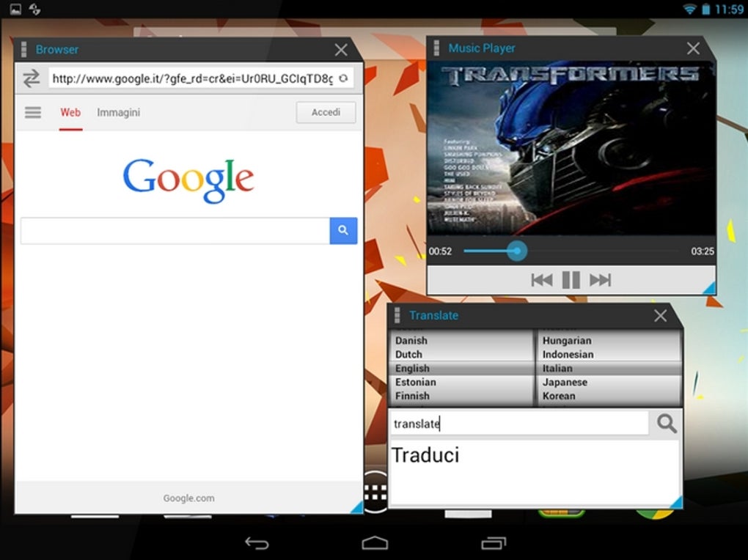Viewport: 748px width, 560px height.
Task: Click the 00:52 elapsed time label
Action: (x=440, y=251)
